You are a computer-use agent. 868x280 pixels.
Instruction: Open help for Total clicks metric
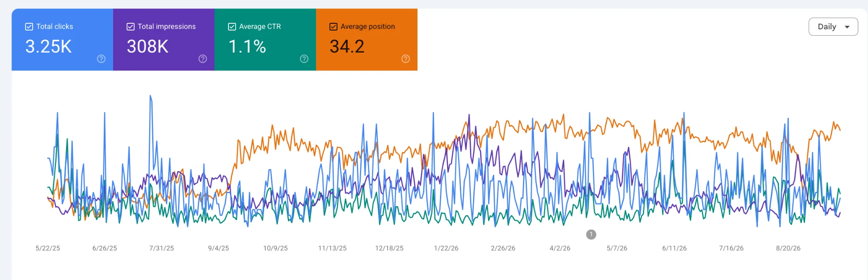pyautogui.click(x=101, y=59)
